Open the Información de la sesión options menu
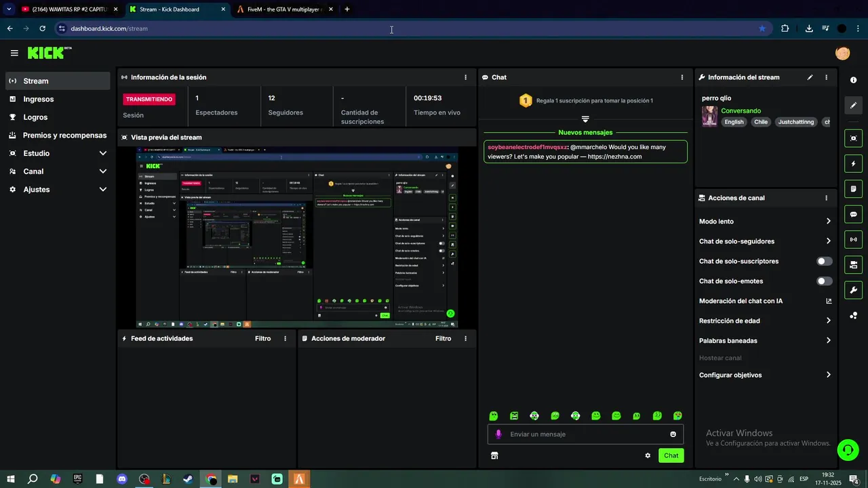 tap(465, 77)
